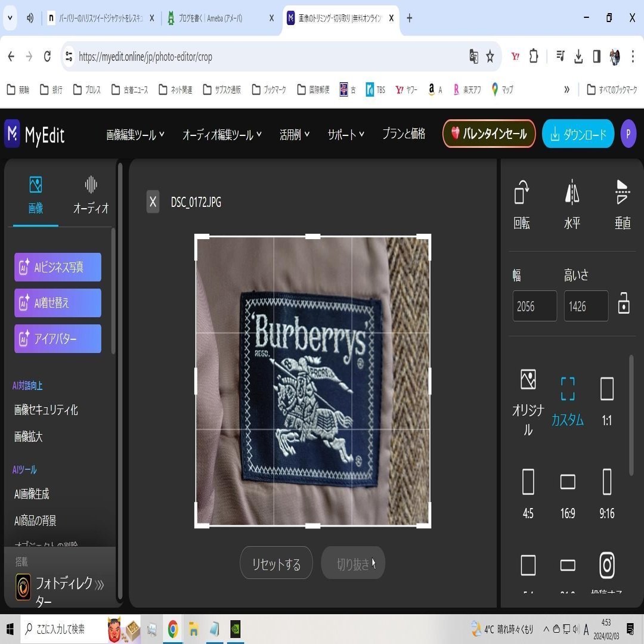Select the 1:1 crop ratio
644x644 pixels.
[x=606, y=402]
